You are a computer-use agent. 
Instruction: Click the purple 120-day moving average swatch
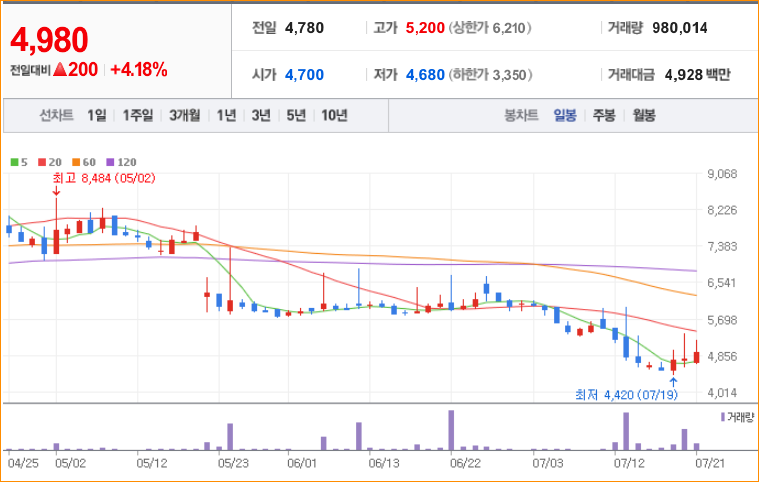[x=110, y=162]
